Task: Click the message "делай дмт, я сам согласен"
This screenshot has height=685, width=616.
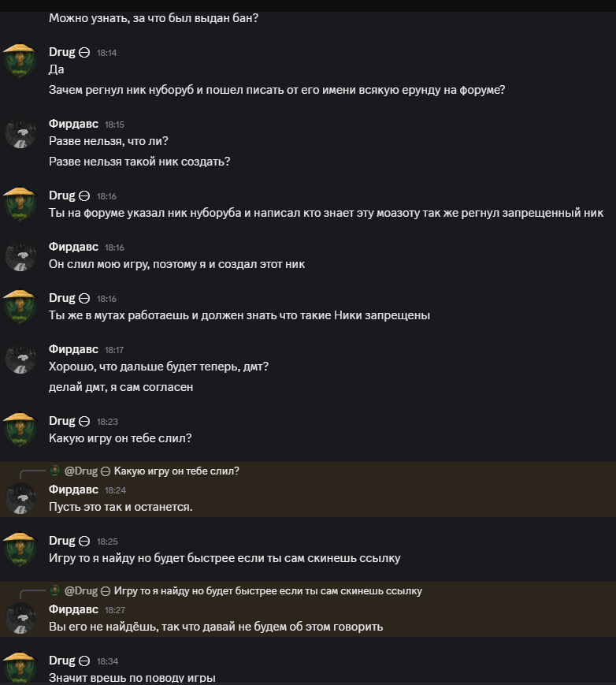Action: tap(121, 387)
